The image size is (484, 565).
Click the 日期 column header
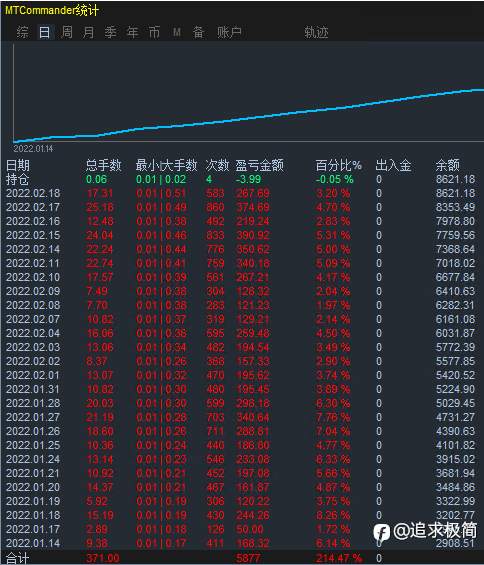[x=18, y=165]
